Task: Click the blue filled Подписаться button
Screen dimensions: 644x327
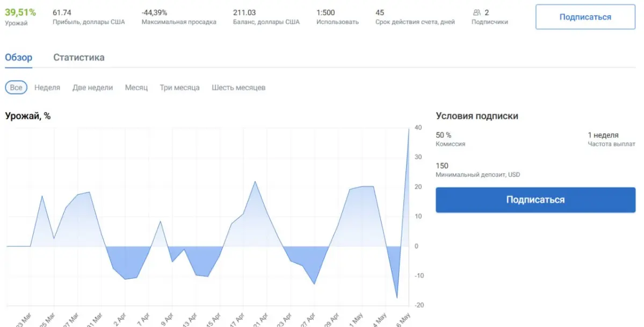Action: coord(536,200)
